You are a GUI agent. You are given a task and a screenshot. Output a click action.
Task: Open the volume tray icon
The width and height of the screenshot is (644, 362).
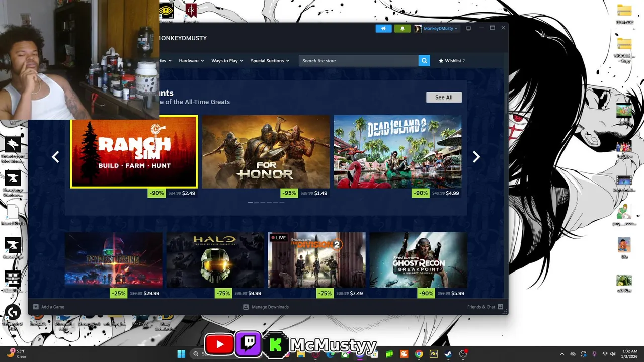[614, 354]
